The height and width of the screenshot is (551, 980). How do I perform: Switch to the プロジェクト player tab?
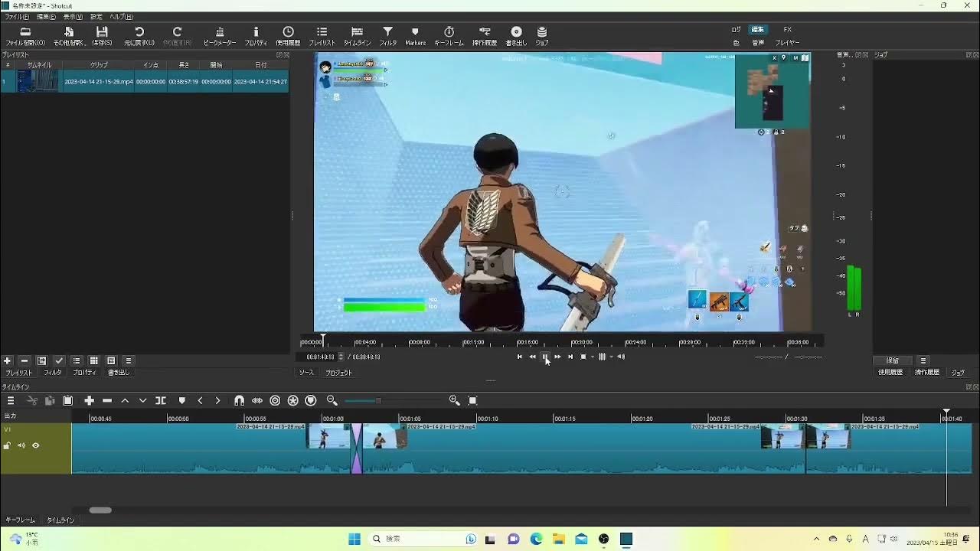[339, 373]
